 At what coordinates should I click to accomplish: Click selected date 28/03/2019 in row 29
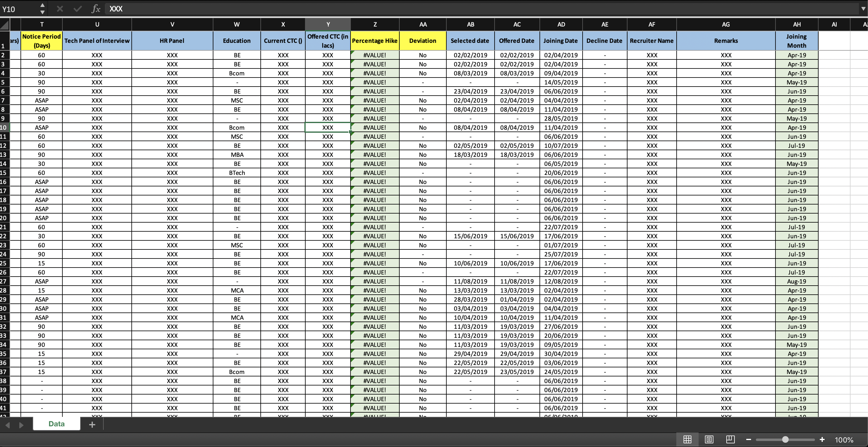coord(470,299)
